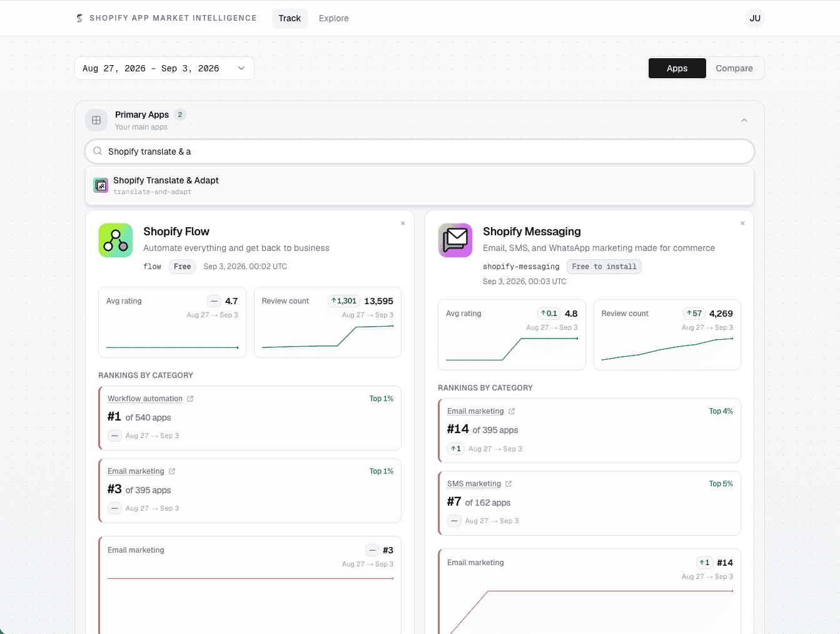The height and width of the screenshot is (634, 840).
Task: Click the search field with 'Shopify translate & a'
Action: point(420,151)
